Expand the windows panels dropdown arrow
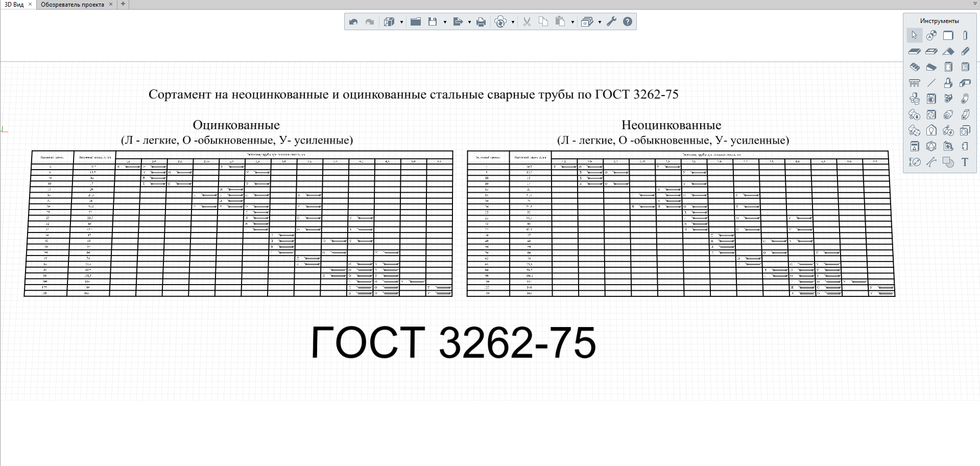Viewport: 980px width, 466px height. click(x=600, y=22)
